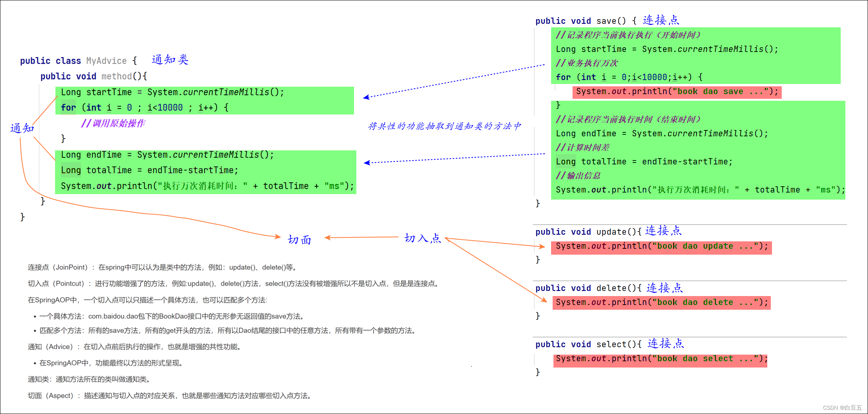Click 'Long startTime' line in MyAdvice
This screenshot has height=414, width=868.
click(x=173, y=92)
